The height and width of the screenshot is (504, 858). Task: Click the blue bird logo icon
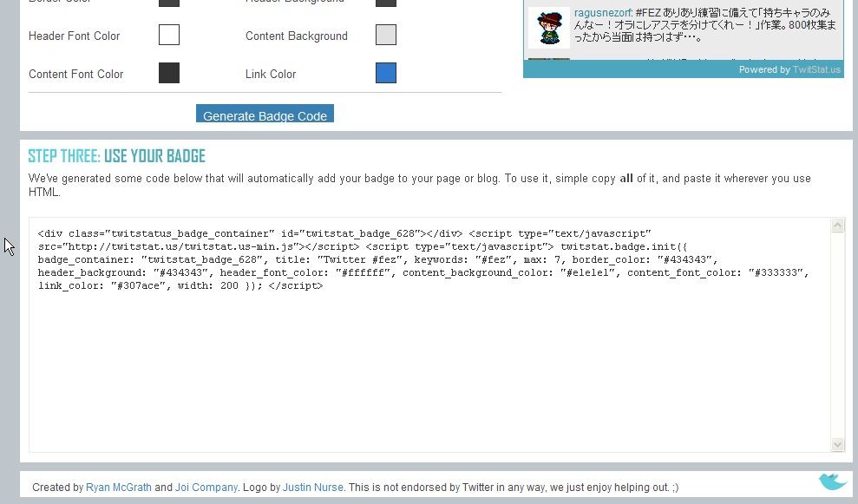tap(832, 481)
